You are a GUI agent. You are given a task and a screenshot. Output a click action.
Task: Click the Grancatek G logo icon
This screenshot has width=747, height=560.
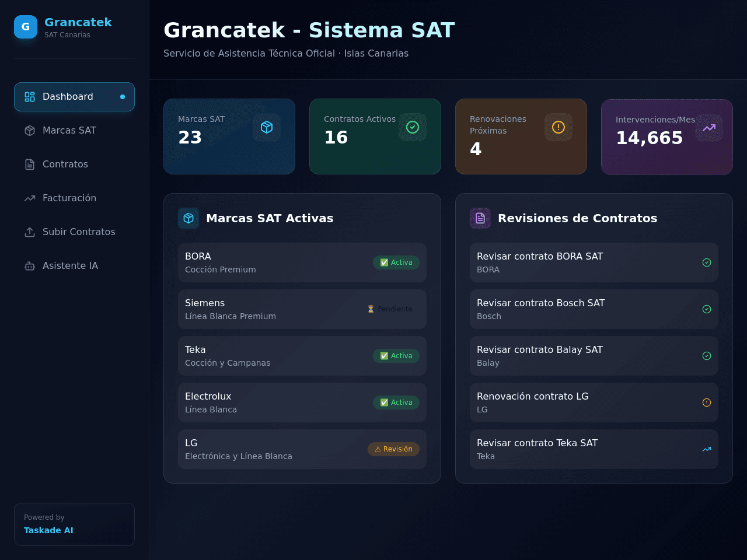26,27
